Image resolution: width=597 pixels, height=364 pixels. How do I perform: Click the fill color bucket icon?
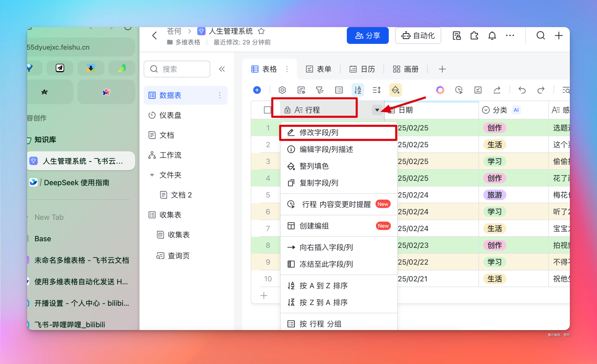tap(395, 90)
